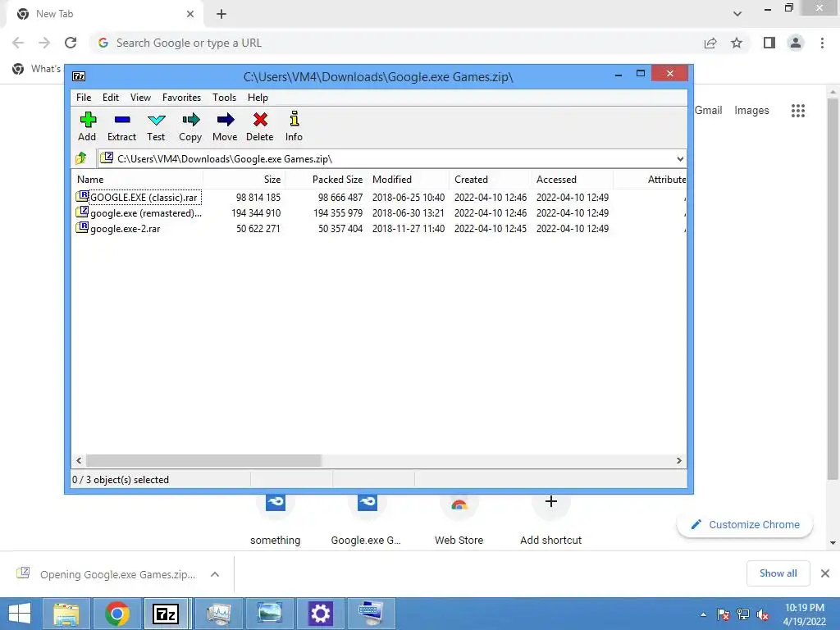Open a new Chrome tab

(221, 14)
